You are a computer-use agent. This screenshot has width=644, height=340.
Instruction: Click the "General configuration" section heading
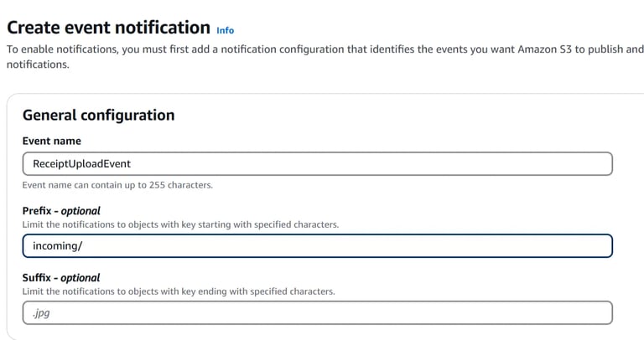tap(98, 115)
